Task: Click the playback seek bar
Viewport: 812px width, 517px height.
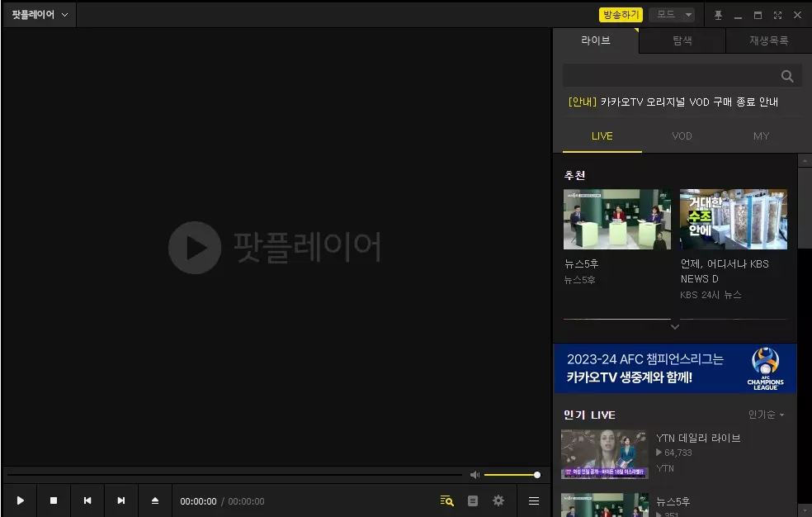Action: click(234, 475)
